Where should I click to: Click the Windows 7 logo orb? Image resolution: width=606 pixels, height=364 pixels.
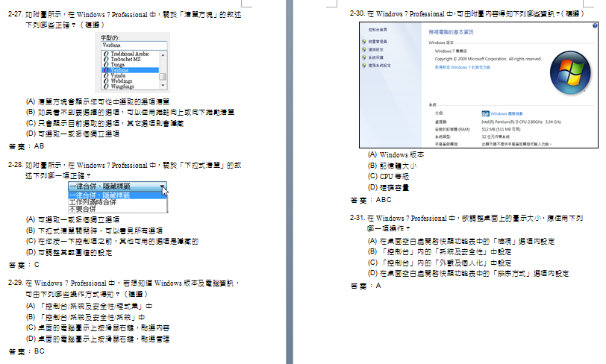(x=570, y=73)
